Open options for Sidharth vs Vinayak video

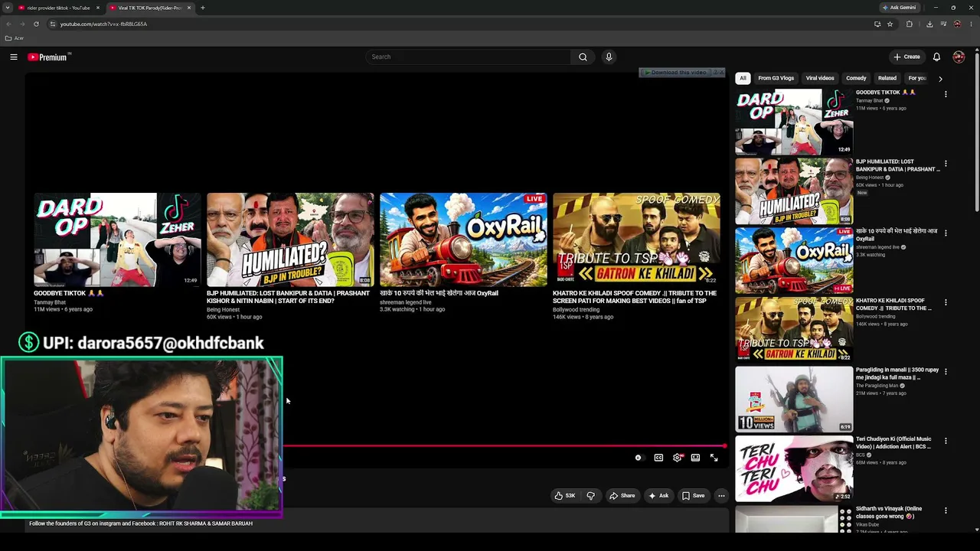pyautogui.click(x=946, y=510)
